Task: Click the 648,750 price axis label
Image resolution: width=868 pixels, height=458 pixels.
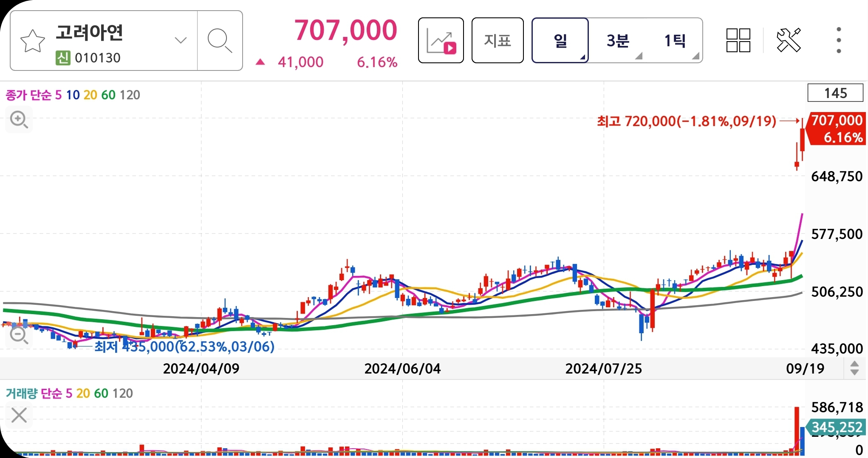Action: click(837, 176)
